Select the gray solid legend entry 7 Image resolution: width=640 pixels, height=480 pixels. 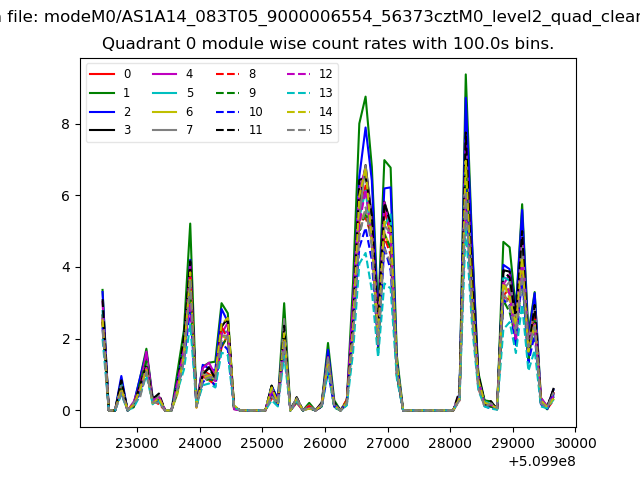click(x=163, y=131)
